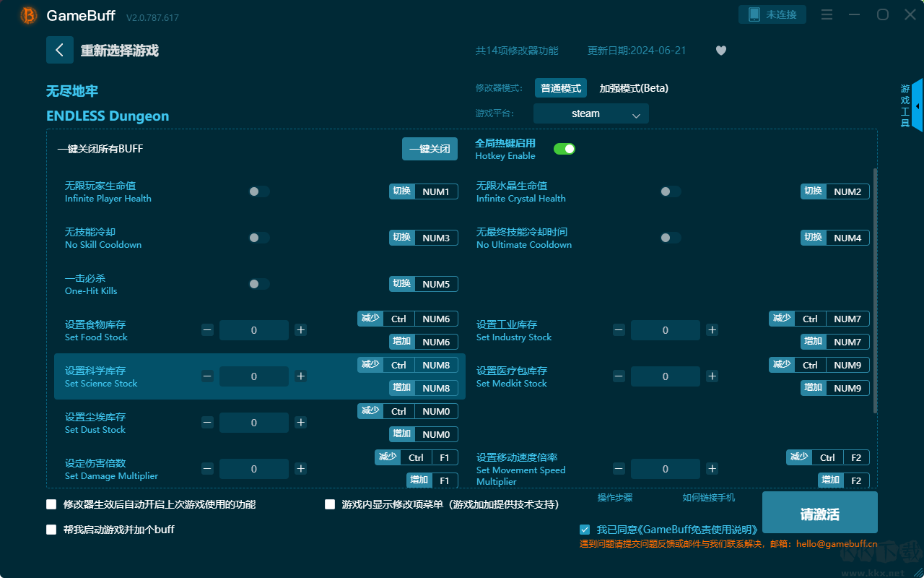The width and height of the screenshot is (924, 578).
Task: Enable the 游戏内显示修改项菜单 option
Action: point(330,504)
